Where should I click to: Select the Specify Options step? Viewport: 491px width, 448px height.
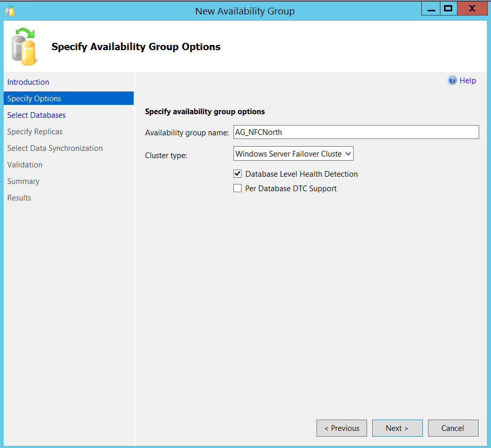click(34, 99)
